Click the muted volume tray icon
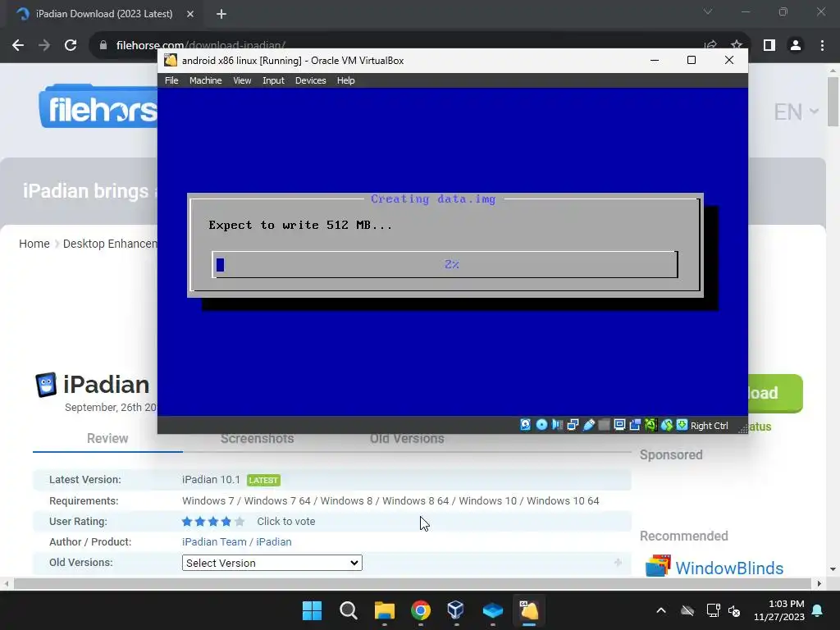 (x=734, y=610)
